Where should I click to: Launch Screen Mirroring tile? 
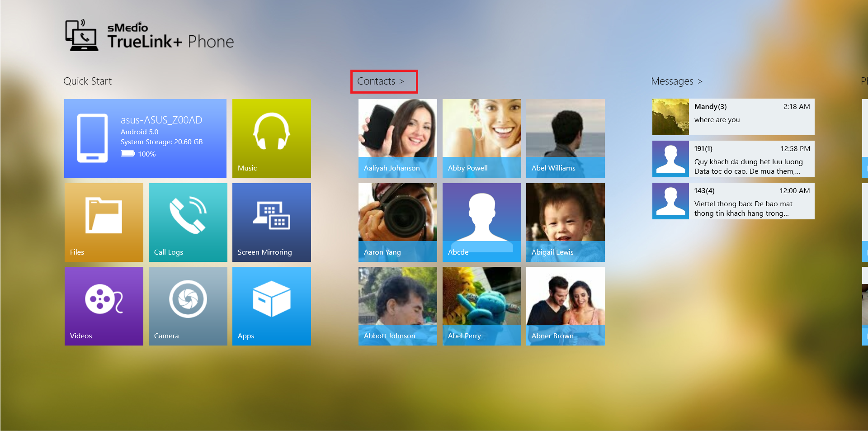point(271,222)
